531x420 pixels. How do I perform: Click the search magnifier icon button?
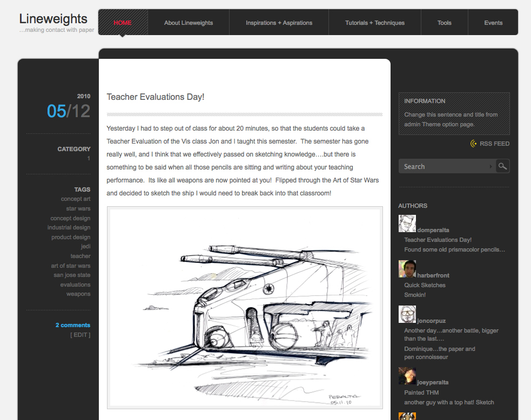pyautogui.click(x=502, y=166)
